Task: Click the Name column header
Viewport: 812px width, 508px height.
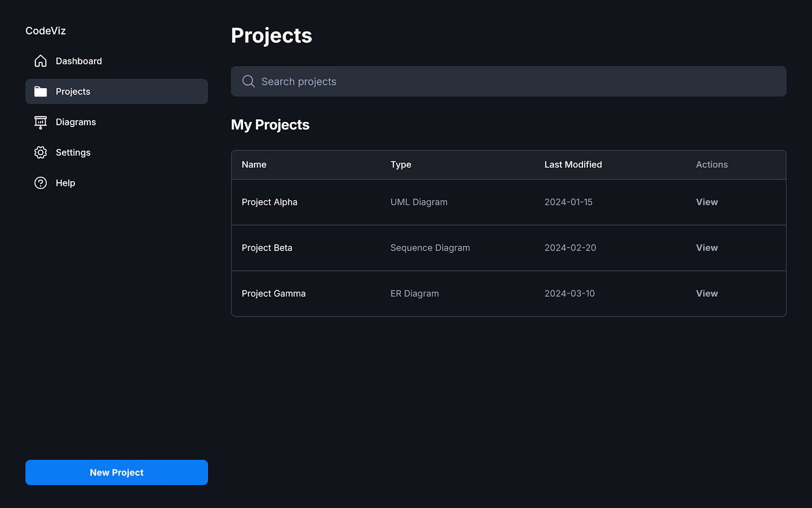Action: pos(254,164)
